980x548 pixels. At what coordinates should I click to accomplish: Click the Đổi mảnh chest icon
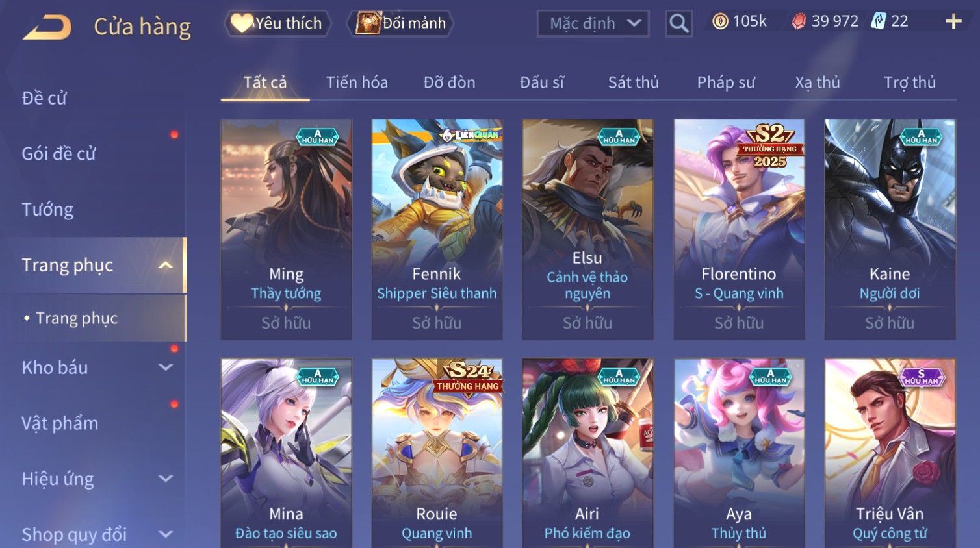tap(367, 23)
